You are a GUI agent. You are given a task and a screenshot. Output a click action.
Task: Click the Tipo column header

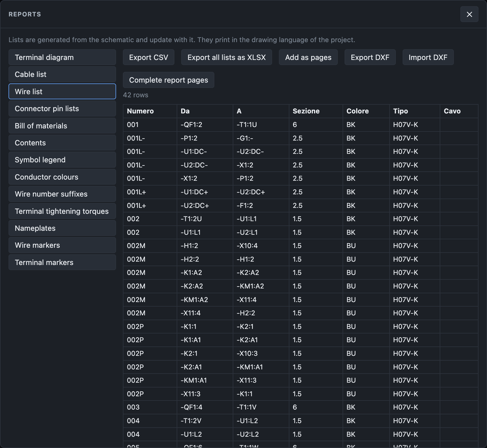pos(415,111)
